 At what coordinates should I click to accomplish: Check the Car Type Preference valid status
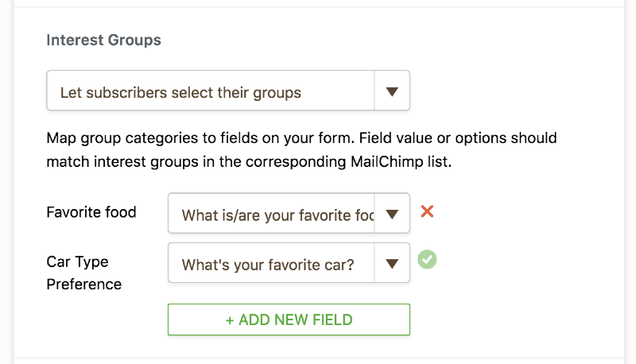[427, 259]
